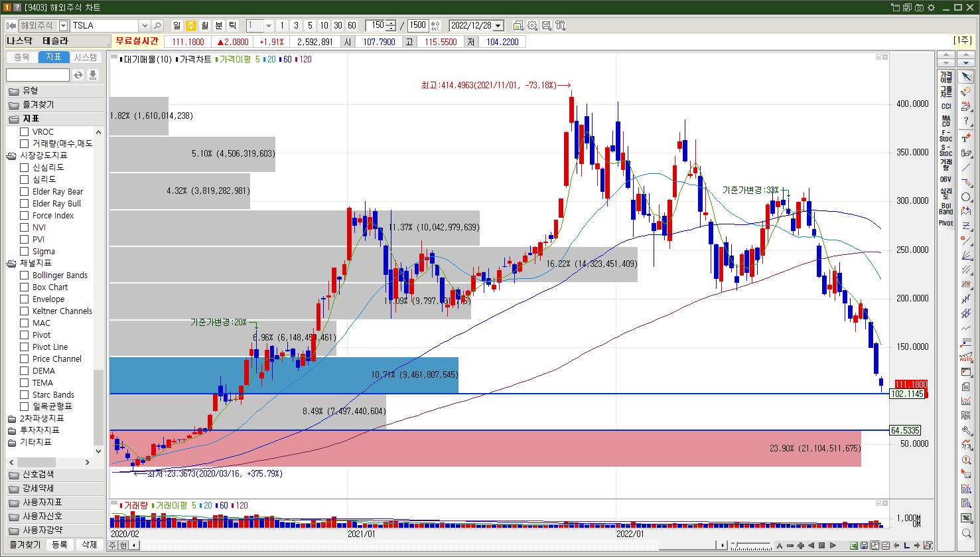
Task: Click the download arrow icon beside indicator search
Action: pyautogui.click(x=93, y=75)
